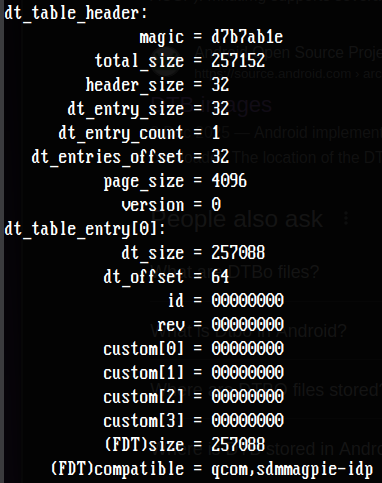Select the (FDT)size label
Screen dimensions: 382x483
pyautogui.click(x=144, y=445)
